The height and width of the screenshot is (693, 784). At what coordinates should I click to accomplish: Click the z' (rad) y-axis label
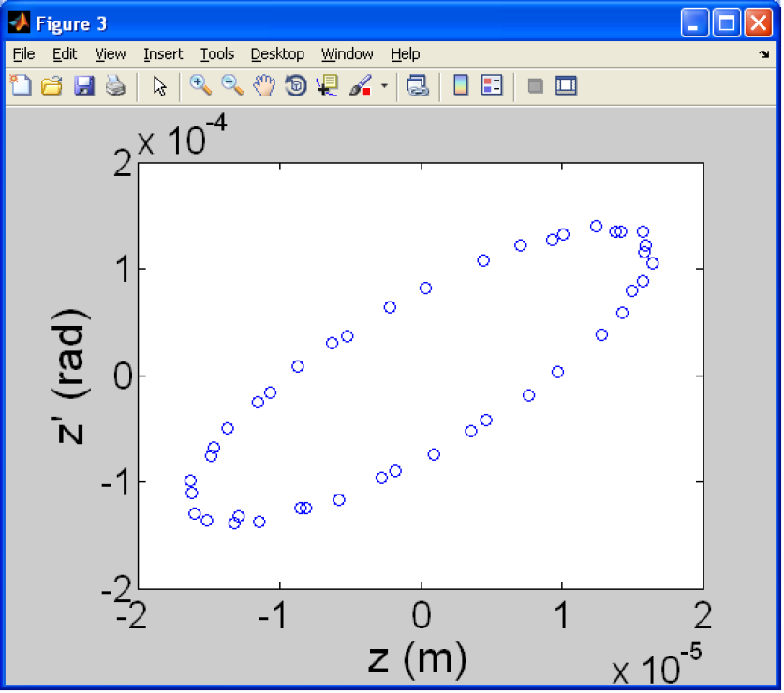71,376
